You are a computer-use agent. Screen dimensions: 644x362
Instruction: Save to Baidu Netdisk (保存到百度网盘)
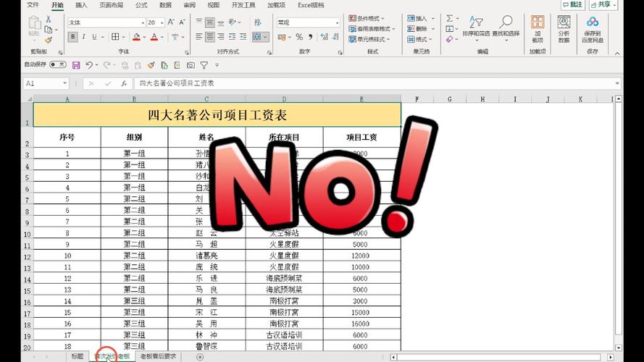[593, 29]
